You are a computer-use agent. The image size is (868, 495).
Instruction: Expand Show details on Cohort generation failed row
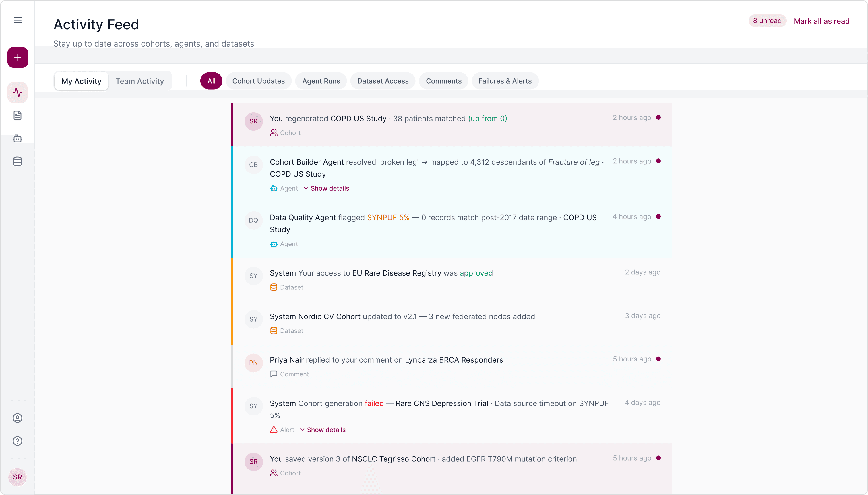coord(323,430)
